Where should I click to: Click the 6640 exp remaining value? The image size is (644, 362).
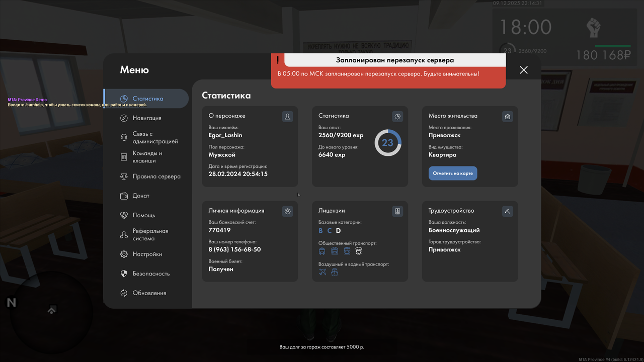coord(332,155)
